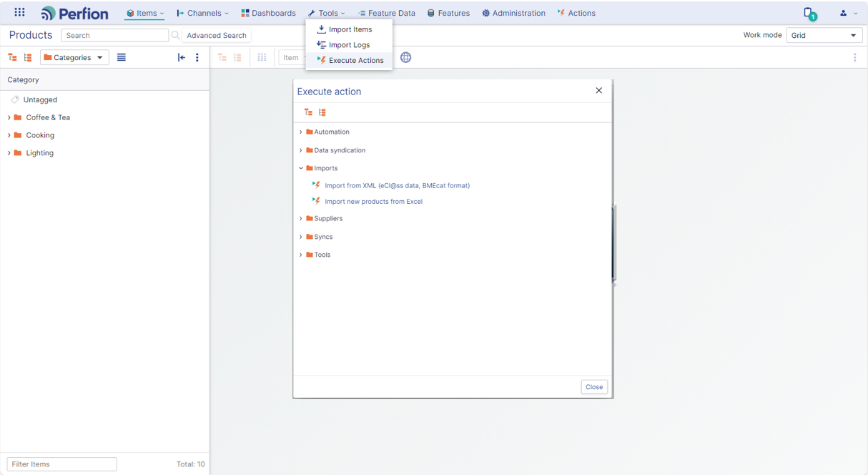This screenshot has width=868, height=475.
Task: Open the user account menu
Action: [848, 13]
